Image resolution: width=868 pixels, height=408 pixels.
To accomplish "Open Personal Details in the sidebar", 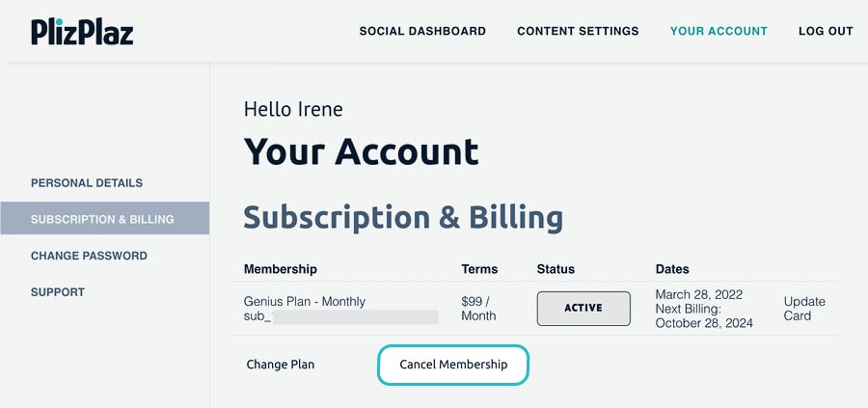I will 87,183.
